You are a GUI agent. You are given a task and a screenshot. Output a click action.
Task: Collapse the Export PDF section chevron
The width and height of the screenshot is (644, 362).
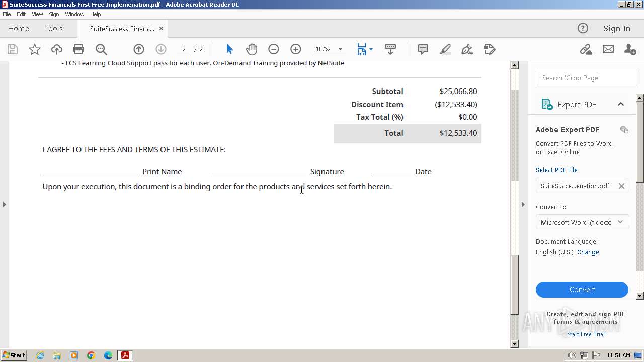621,104
